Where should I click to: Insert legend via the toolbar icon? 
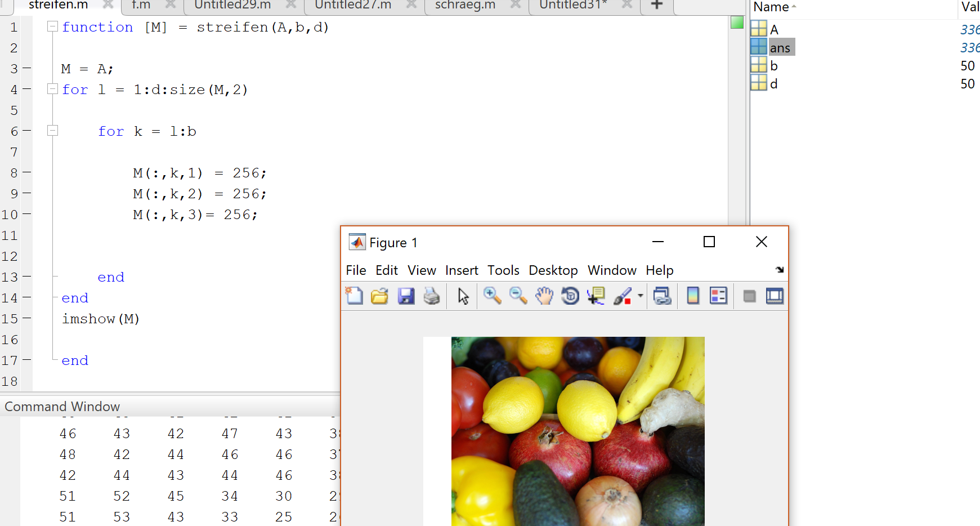[719, 296]
